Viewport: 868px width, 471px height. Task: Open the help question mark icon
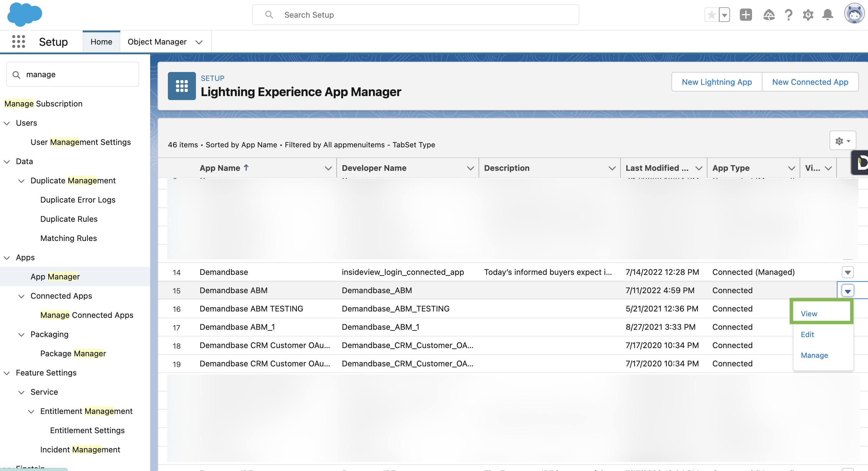(788, 15)
